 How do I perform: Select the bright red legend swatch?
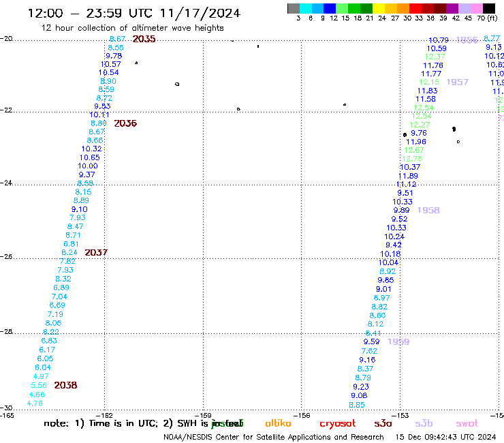415,8
